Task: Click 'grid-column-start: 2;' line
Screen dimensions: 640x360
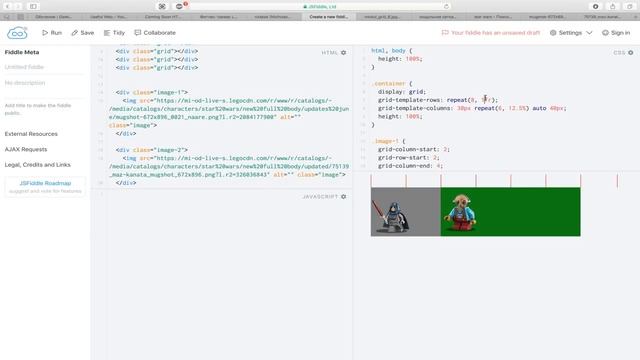Action: click(413, 149)
